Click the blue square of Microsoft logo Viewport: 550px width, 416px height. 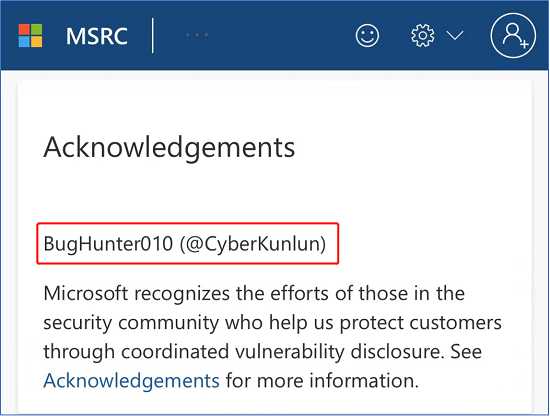(24, 42)
